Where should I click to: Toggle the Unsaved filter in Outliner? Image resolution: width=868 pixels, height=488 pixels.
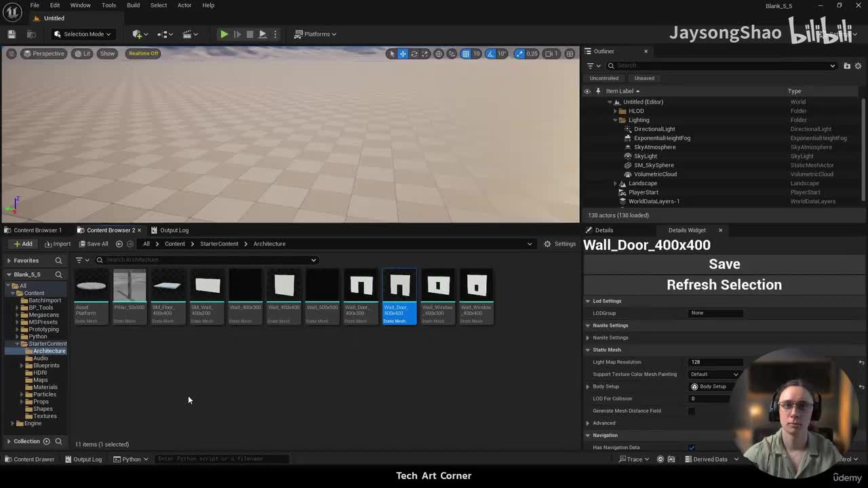[x=644, y=78]
